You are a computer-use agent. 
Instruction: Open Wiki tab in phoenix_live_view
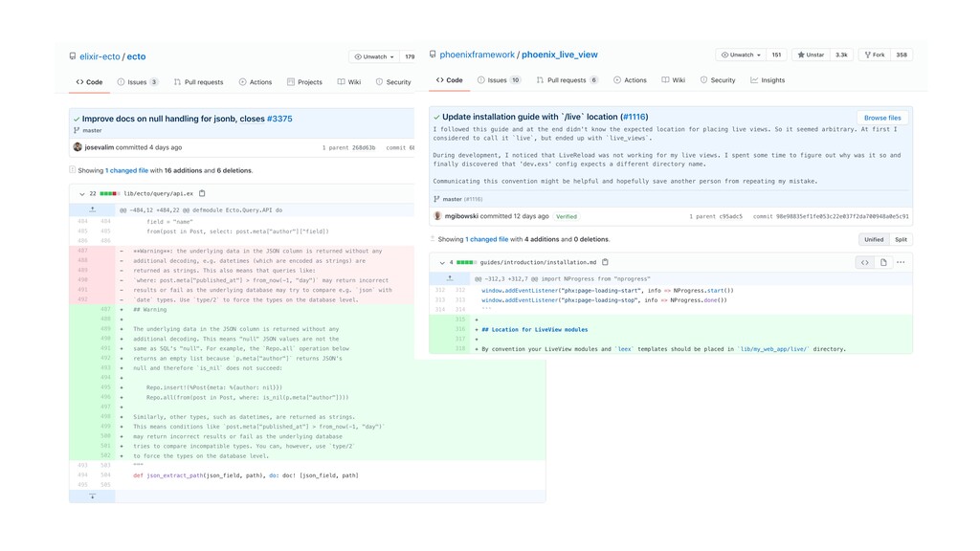(673, 80)
